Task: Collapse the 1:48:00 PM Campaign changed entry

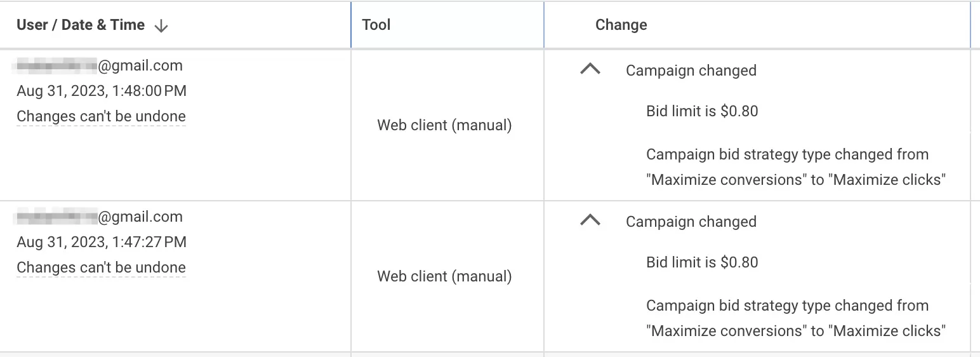Action: 590,69
